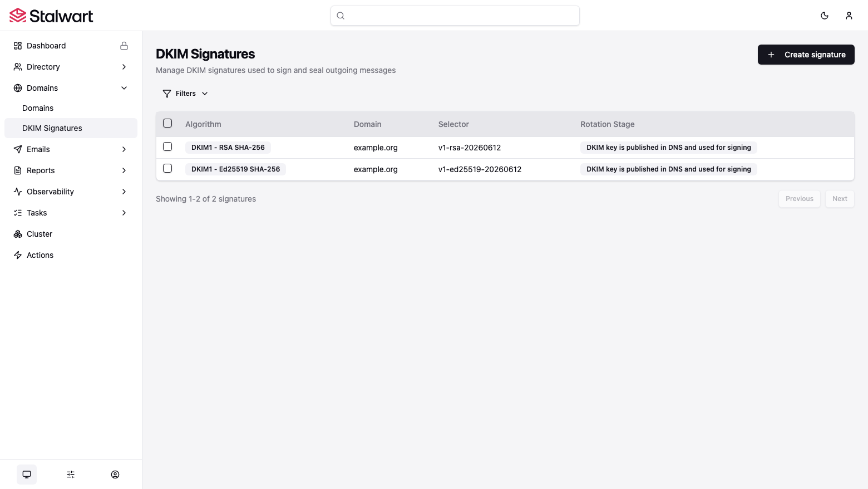Click example.org in the Ed25519 row
This screenshot has height=489, width=868.
click(x=376, y=169)
